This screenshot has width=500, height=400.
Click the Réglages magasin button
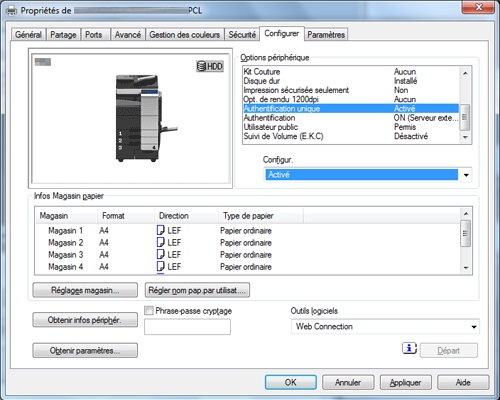[85, 290]
